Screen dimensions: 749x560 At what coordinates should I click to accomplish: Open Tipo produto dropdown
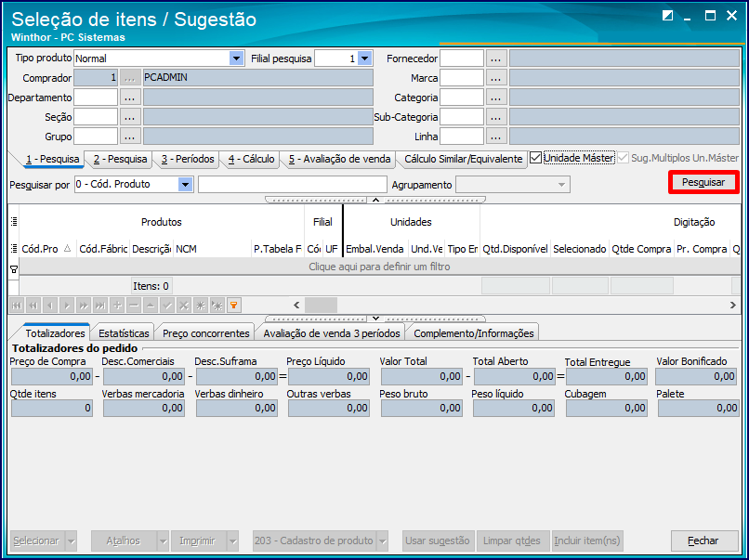(x=236, y=59)
